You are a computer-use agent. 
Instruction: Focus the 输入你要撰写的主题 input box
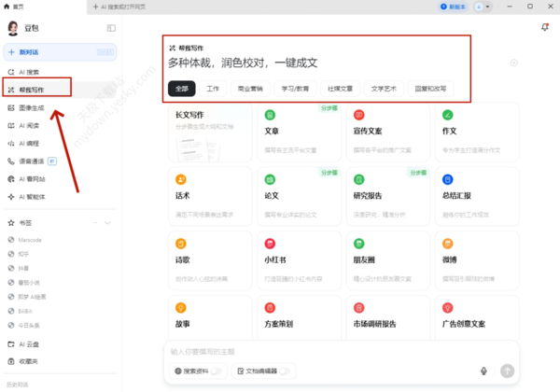click(341, 352)
